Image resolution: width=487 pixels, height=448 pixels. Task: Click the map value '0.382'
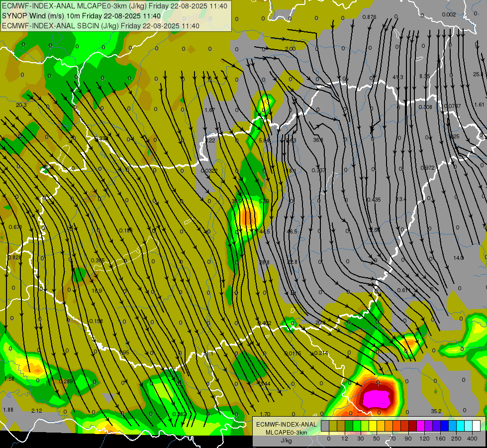point(179,414)
